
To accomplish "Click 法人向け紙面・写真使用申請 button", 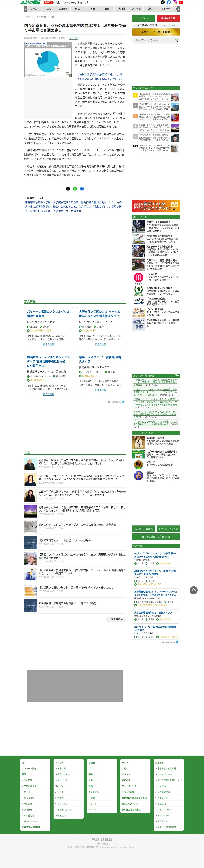I will [156, 536].
